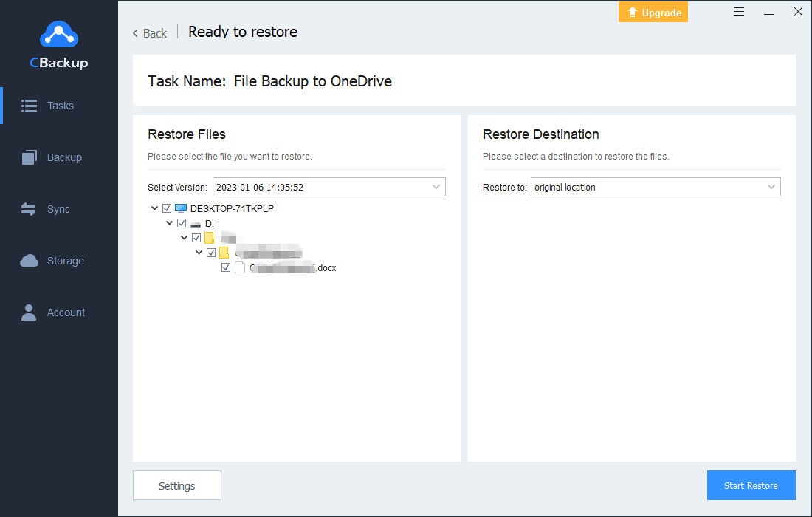
Task: Uncheck the D: drive checkbox
Action: pos(182,223)
